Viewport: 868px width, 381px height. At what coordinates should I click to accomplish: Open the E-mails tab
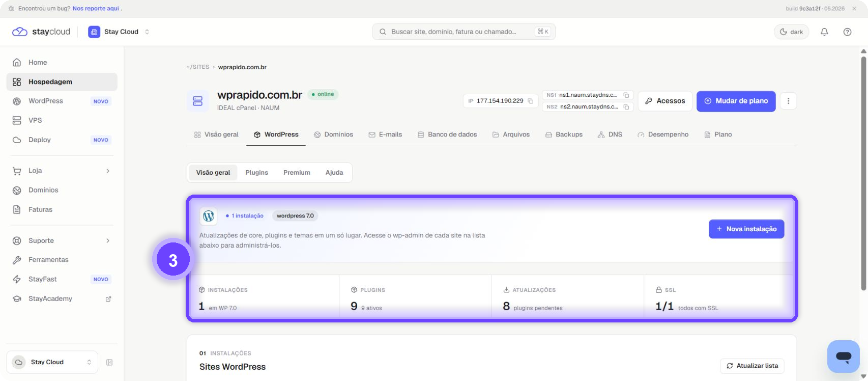(x=385, y=134)
